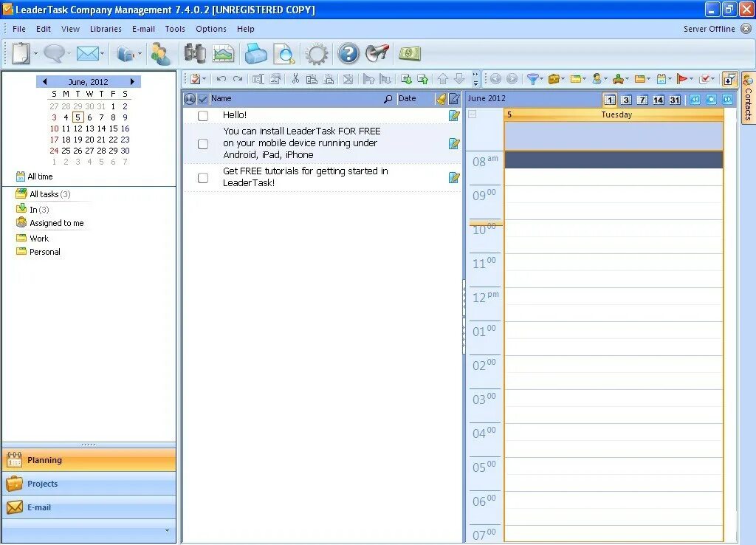Open print preview magnifier page icon

[284, 53]
